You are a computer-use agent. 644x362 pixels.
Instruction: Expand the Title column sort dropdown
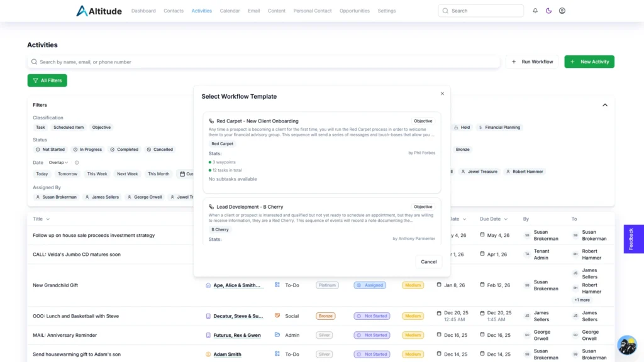(x=48, y=219)
